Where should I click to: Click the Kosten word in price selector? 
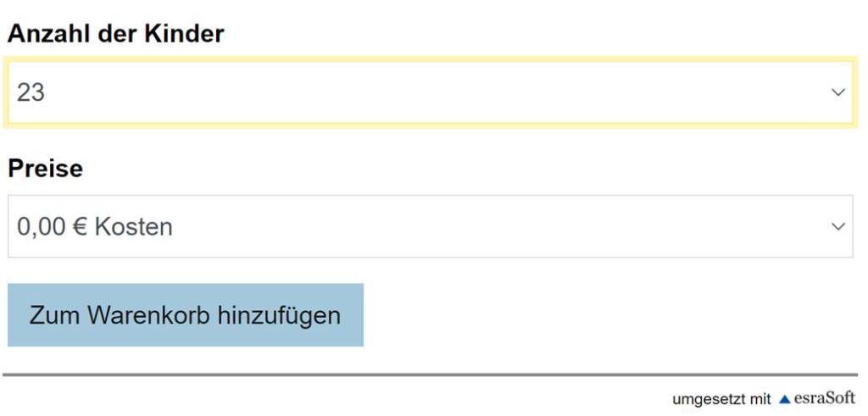pos(133,227)
